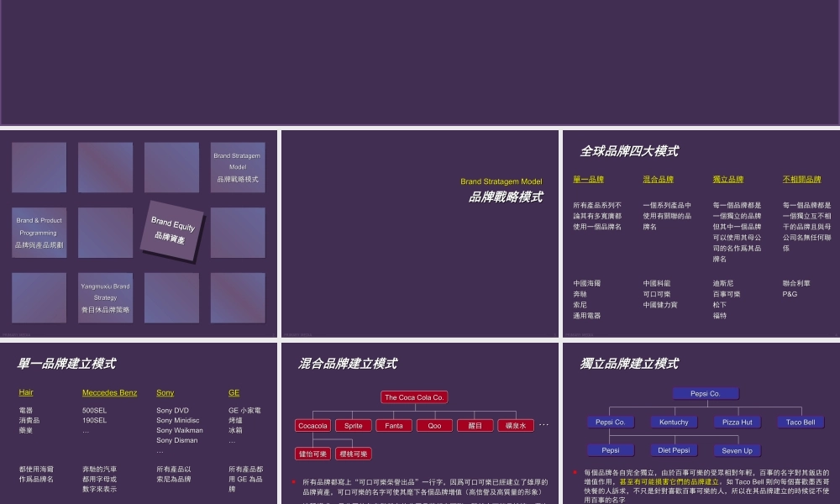Select the Brand Stratagem Model grid box
This screenshot has width=840, height=504.
click(x=238, y=166)
